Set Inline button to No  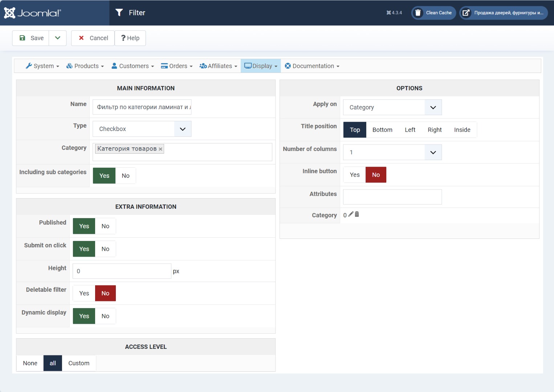[x=376, y=175]
